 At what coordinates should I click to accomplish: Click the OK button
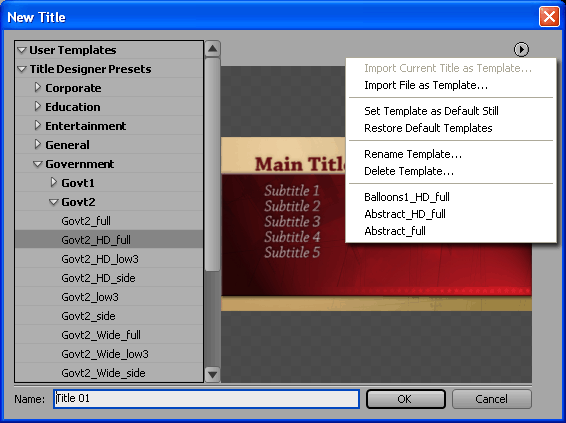(x=406, y=399)
